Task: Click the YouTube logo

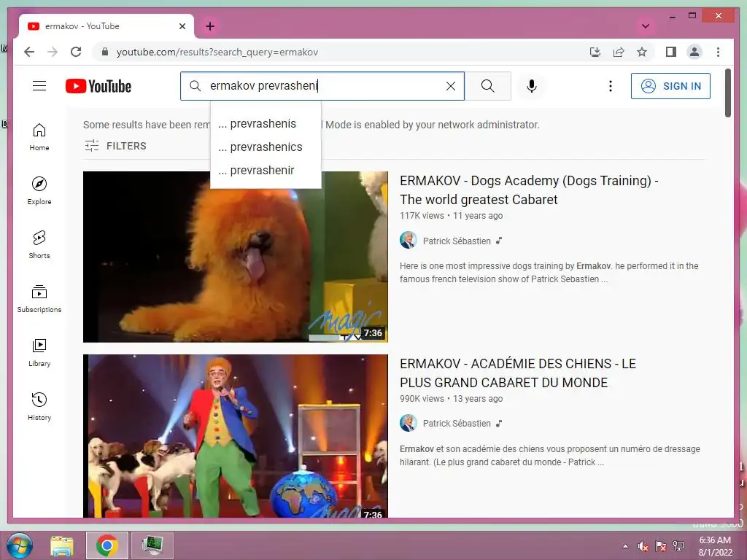Action: [x=98, y=86]
